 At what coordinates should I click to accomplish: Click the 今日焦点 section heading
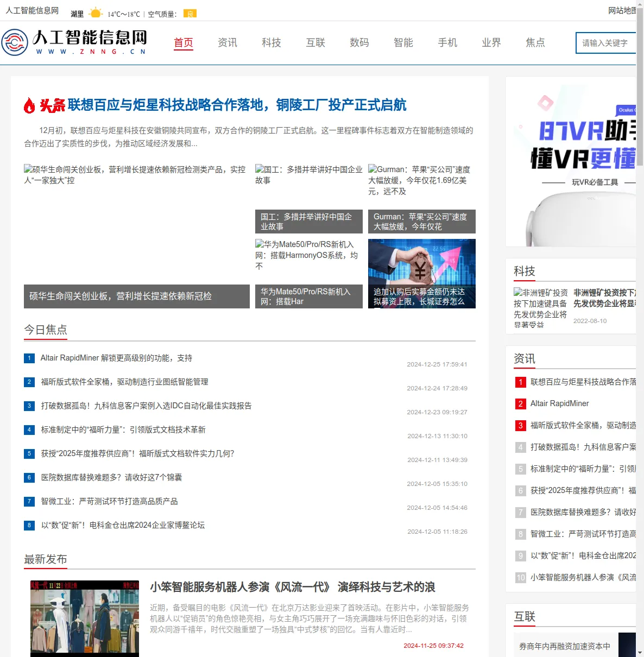[x=46, y=330]
